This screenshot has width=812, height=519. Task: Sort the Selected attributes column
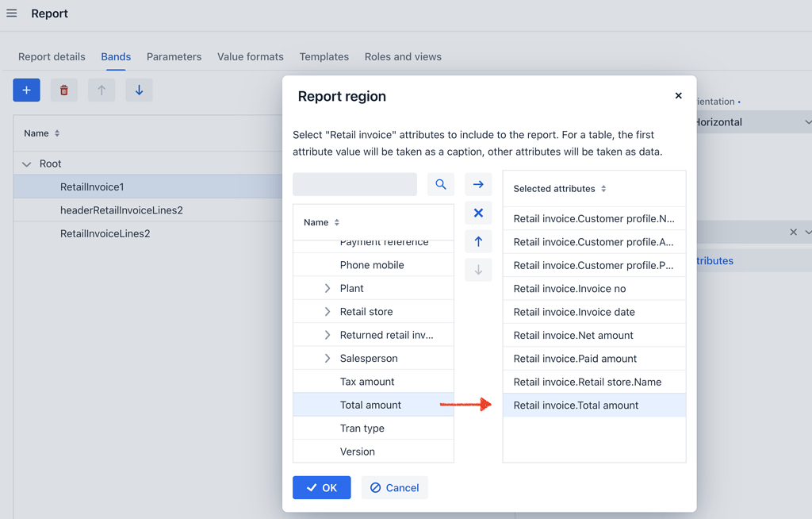click(x=603, y=189)
